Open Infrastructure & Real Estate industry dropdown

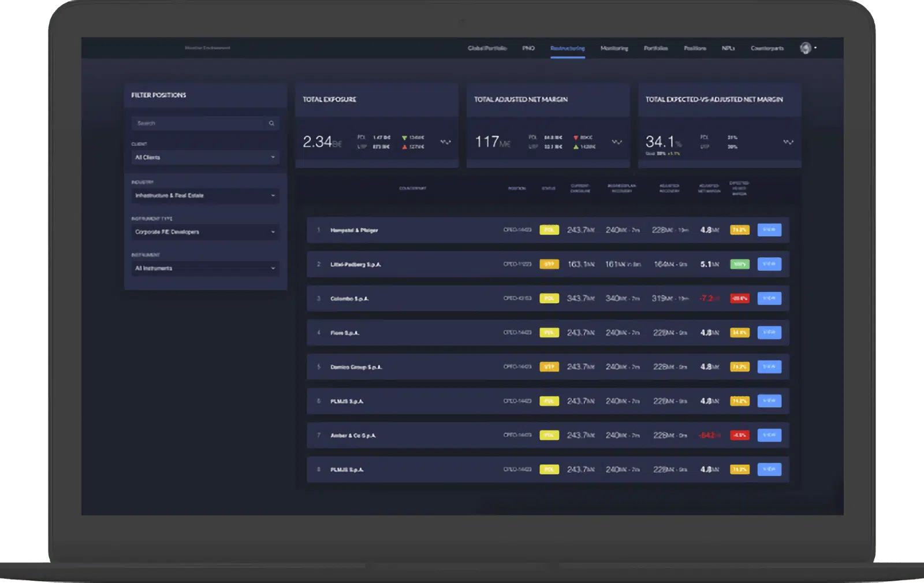205,195
